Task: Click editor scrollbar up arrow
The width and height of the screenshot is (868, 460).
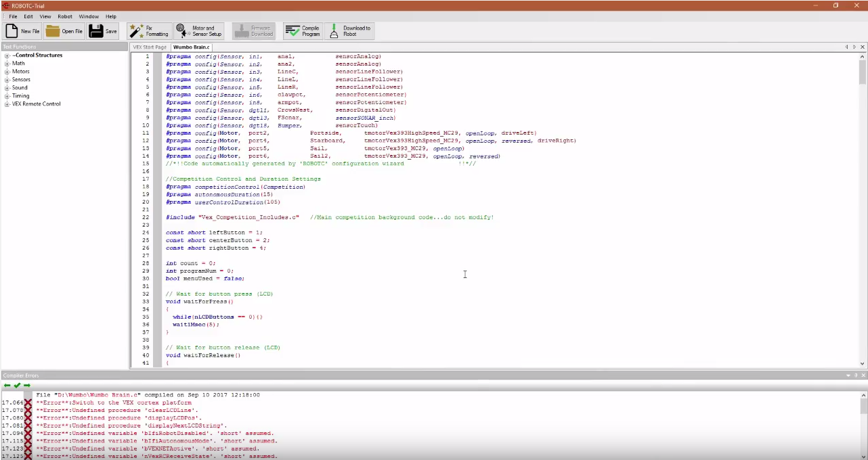Action: tap(863, 56)
